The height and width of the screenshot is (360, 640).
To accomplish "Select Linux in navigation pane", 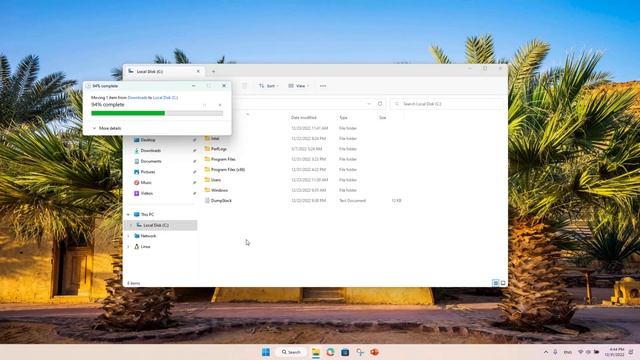I will click(x=145, y=247).
